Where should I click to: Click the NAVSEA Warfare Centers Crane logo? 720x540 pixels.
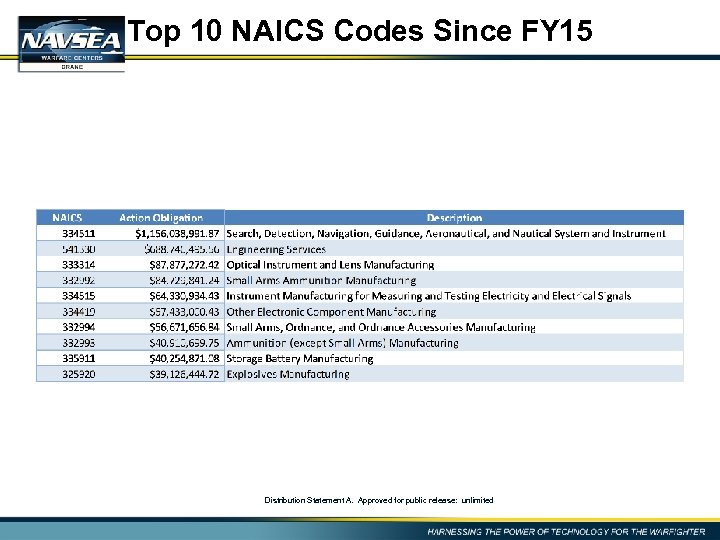[x=72, y=44]
